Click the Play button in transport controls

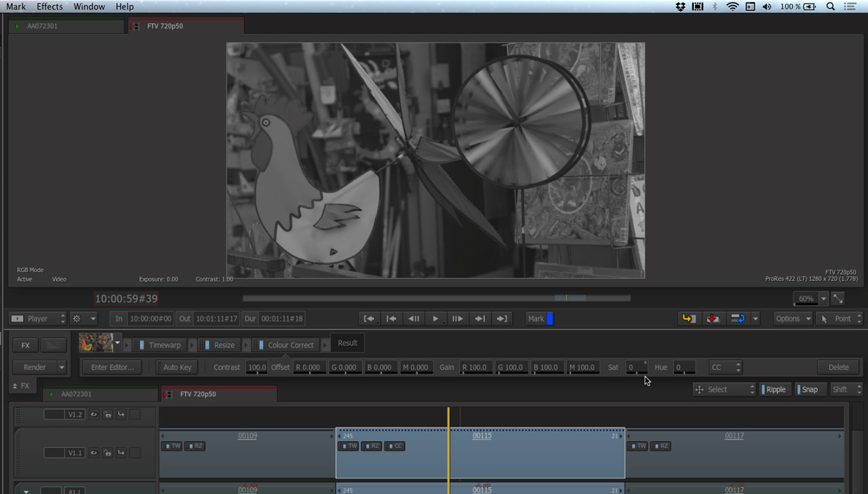[435, 318]
